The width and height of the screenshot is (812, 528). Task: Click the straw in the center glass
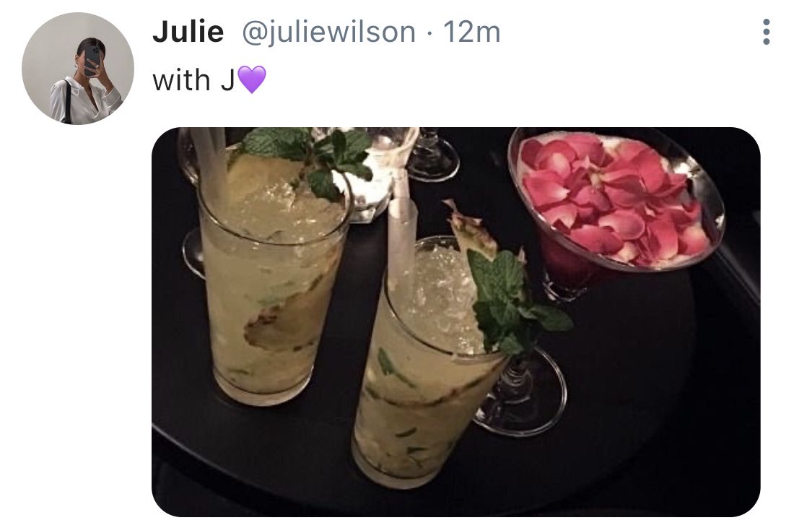(402, 233)
